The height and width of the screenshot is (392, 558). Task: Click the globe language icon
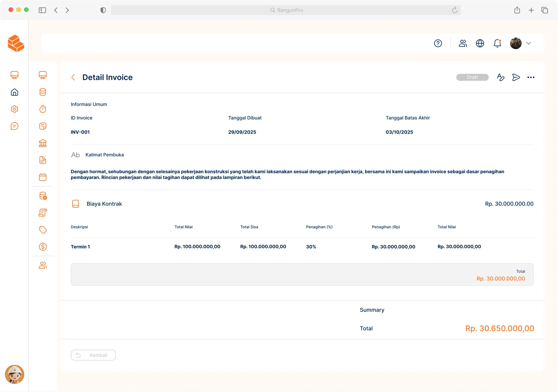(x=480, y=43)
